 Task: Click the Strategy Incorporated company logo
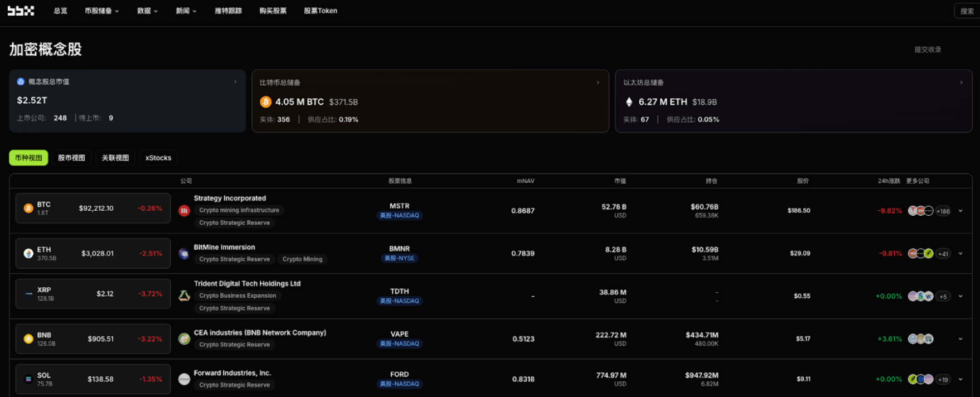click(x=184, y=211)
